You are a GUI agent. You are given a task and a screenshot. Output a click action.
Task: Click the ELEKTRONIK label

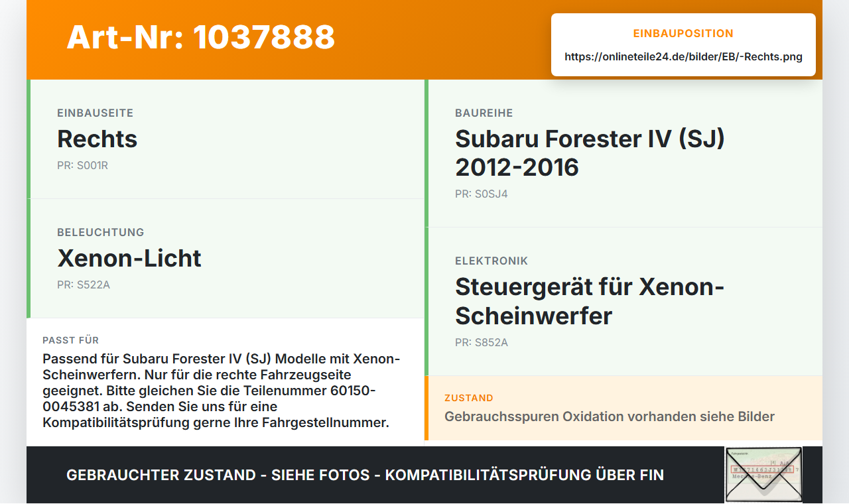[491, 261]
